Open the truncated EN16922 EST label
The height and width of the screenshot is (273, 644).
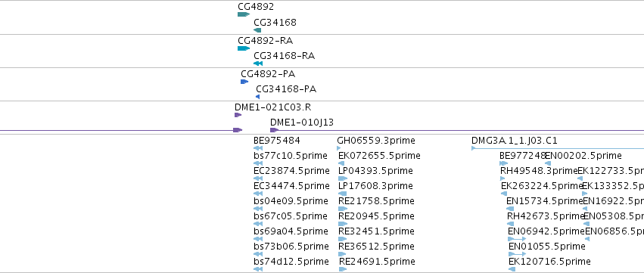click(614, 201)
